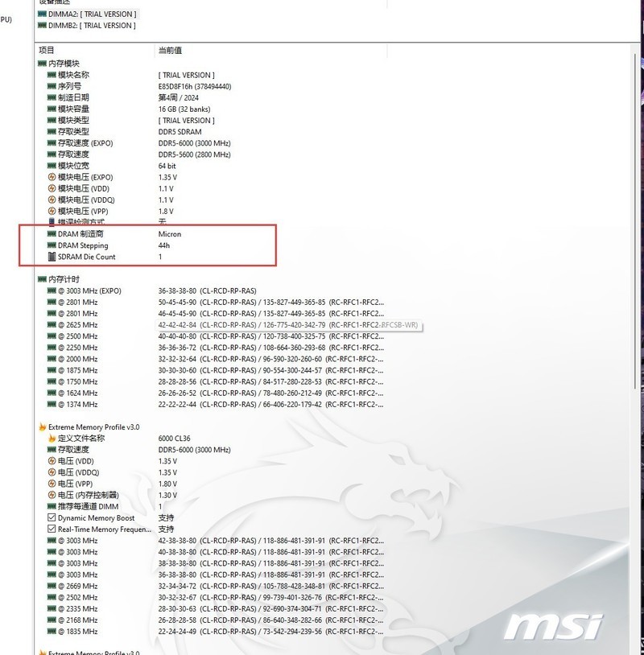This screenshot has height=655, width=644.
Task: Select the DIMMB2 device entry
Action: point(86,26)
